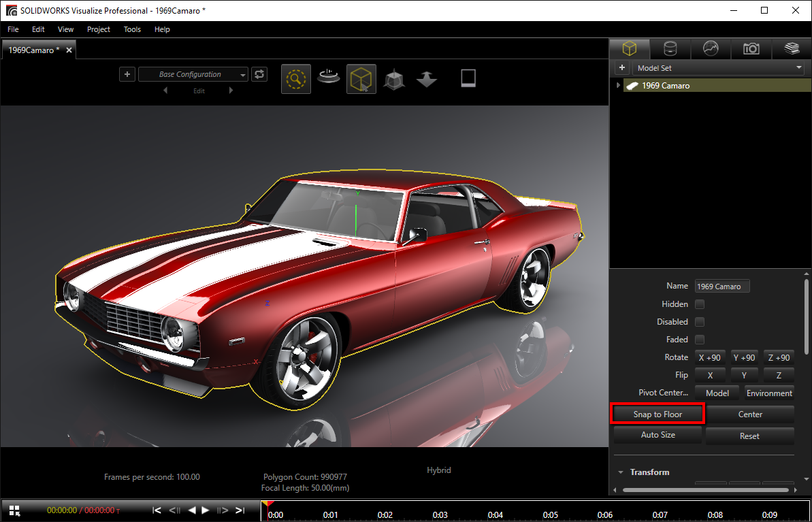Click the Hybrid render mode label

[x=438, y=470]
